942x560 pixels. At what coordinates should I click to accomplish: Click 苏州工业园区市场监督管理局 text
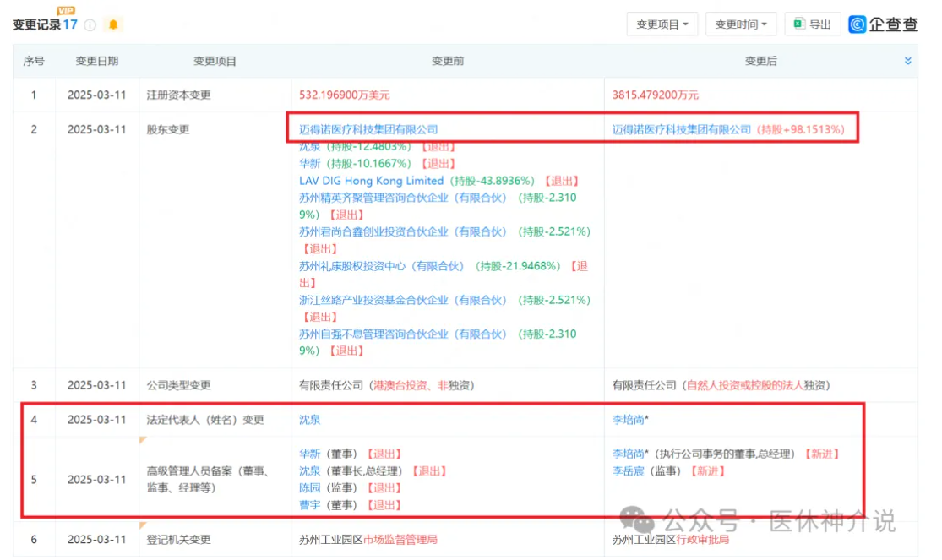tap(368, 540)
